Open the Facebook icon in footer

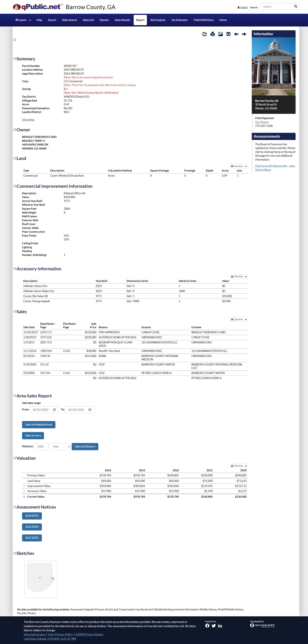tap(207, 626)
